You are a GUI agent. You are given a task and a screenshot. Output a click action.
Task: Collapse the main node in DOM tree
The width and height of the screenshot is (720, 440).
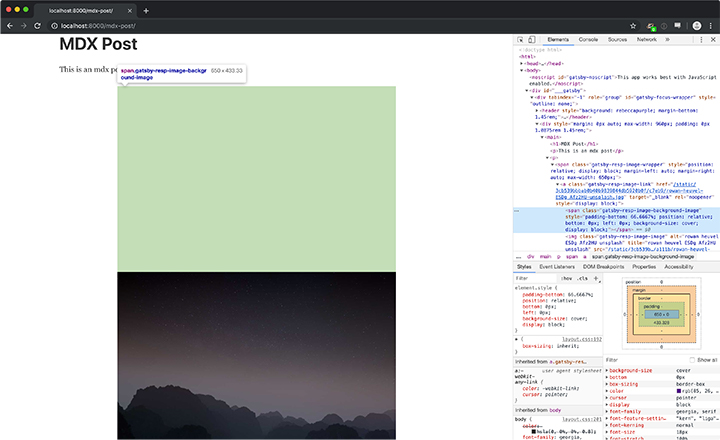[542, 137]
